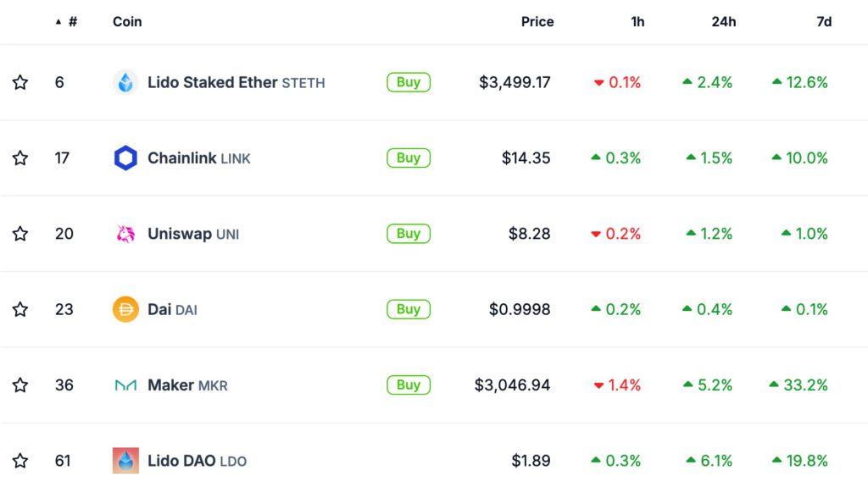Click the Lido DAO logo

click(125, 461)
